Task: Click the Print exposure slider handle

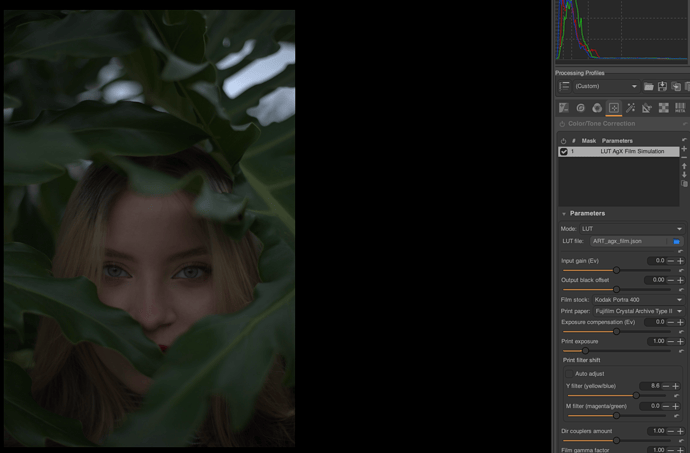Action: 585,351
